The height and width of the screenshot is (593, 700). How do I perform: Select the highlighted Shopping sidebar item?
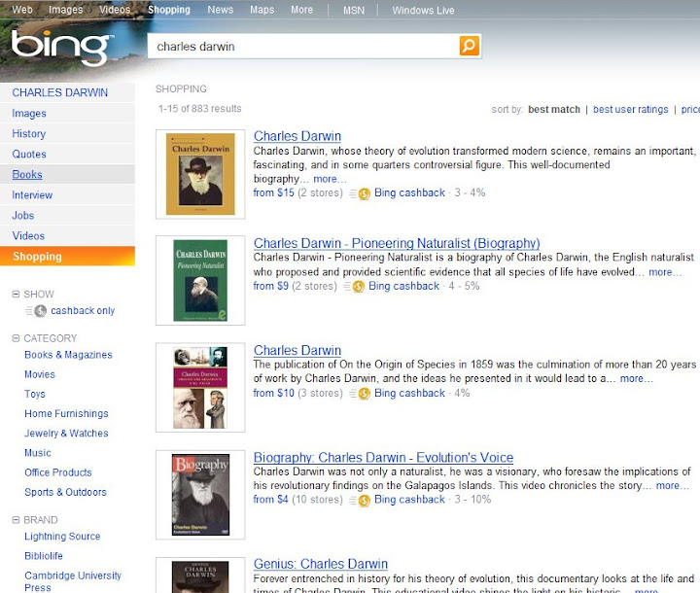67,257
